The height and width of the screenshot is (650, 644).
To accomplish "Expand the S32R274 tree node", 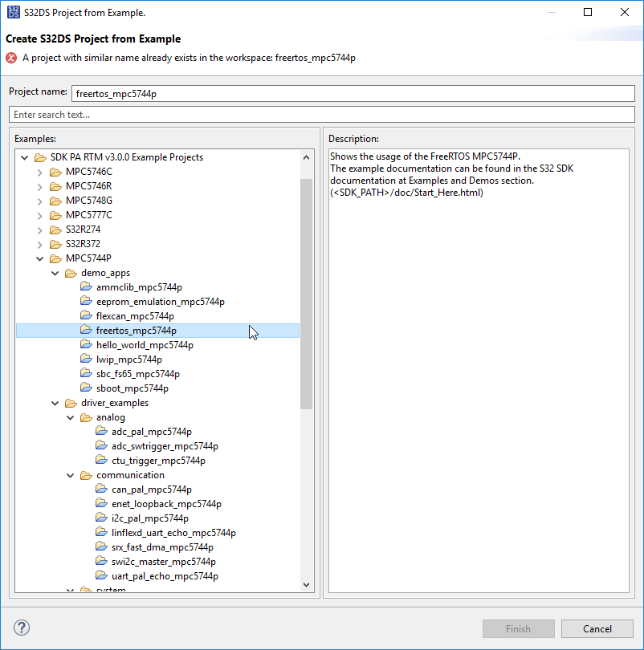I will tap(40, 230).
